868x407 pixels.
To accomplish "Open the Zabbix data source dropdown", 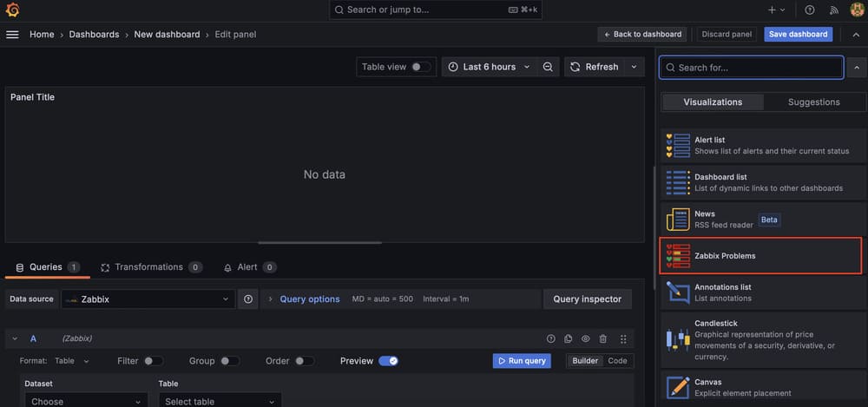I will 148,299.
